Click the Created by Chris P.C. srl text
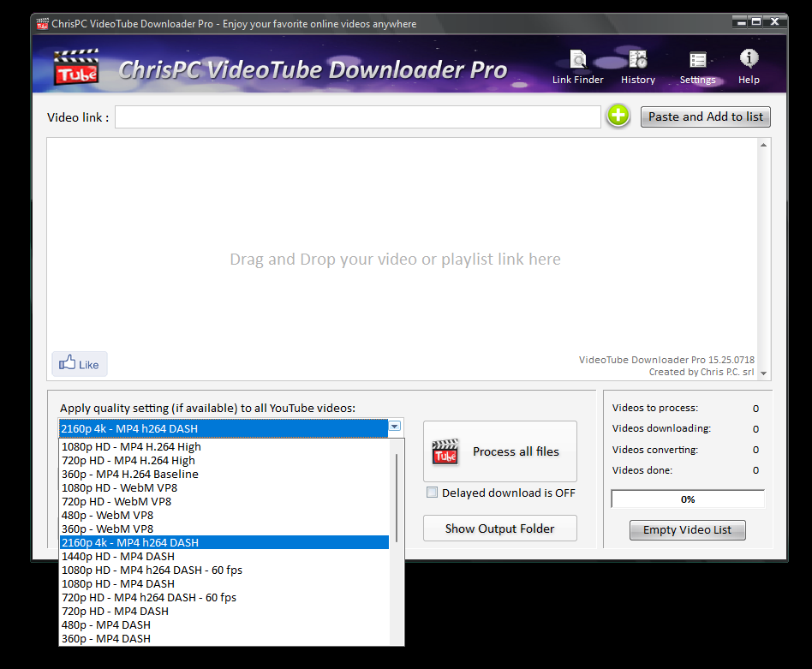 (702, 372)
